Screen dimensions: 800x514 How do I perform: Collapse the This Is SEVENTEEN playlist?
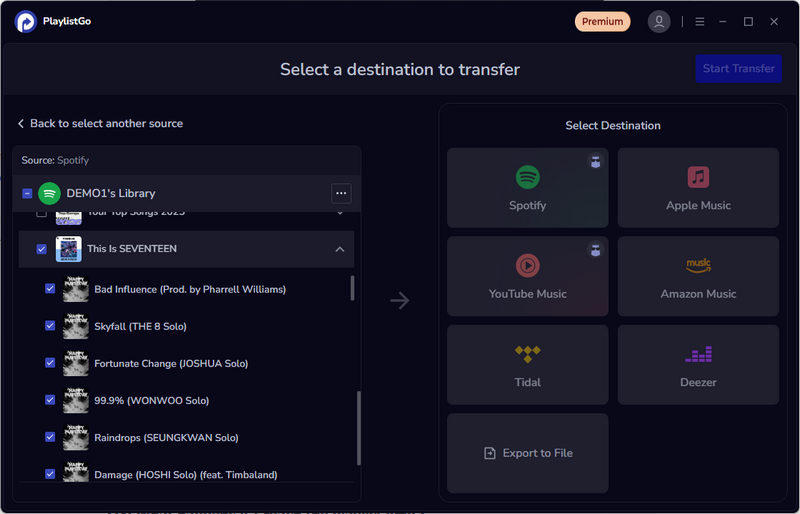coord(339,249)
